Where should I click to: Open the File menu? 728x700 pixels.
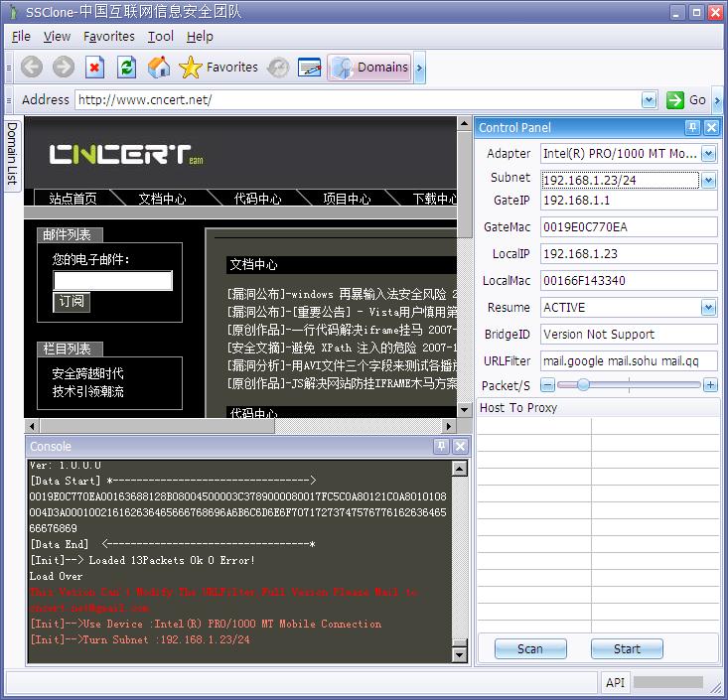[x=21, y=36]
